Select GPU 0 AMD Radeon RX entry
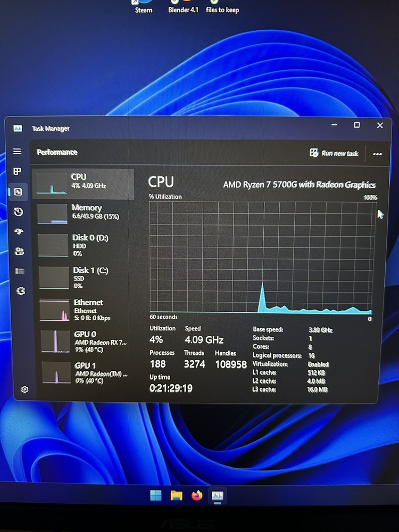 tap(87, 342)
